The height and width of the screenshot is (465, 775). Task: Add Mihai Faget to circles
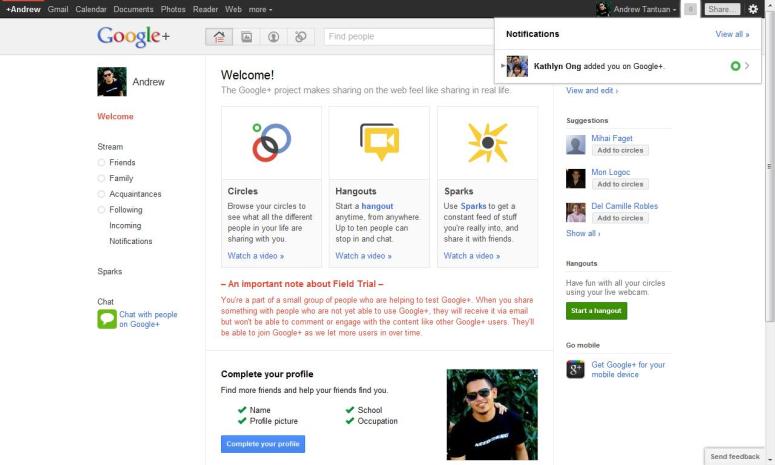[620, 150]
